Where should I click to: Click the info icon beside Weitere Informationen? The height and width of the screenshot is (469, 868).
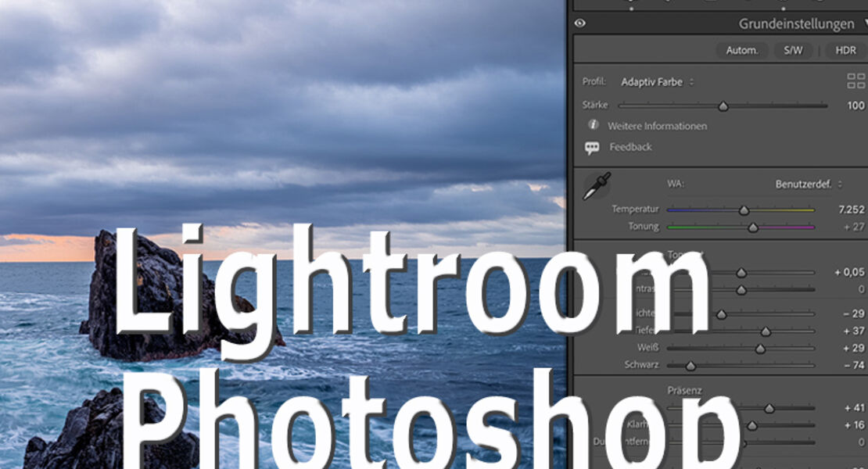click(593, 125)
